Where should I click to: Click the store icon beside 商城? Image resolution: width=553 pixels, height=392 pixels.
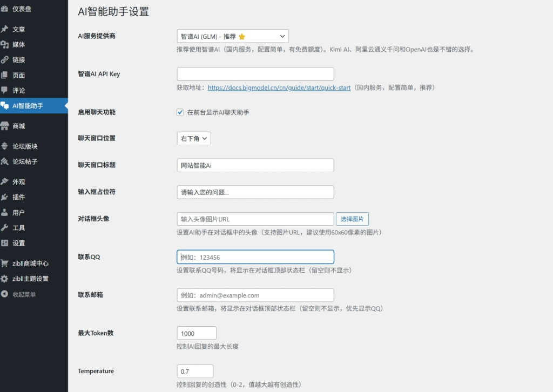[4, 126]
